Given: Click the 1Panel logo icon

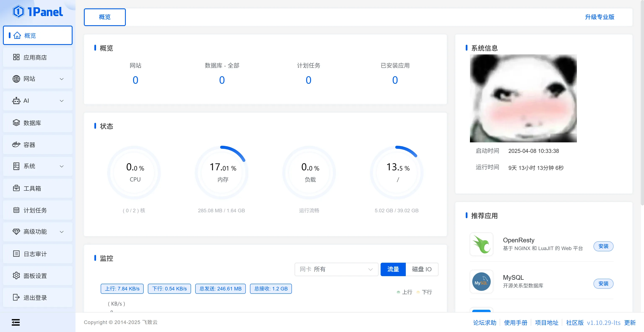Looking at the screenshot, I should 18,12.
